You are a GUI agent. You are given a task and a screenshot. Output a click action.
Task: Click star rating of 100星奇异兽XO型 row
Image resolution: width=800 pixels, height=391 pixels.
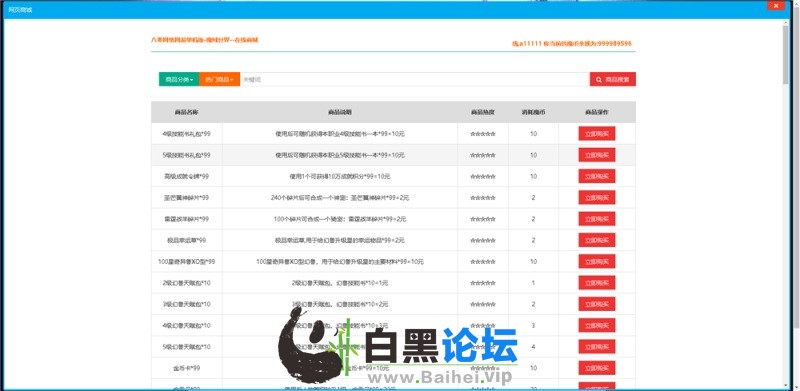pyautogui.click(x=483, y=261)
